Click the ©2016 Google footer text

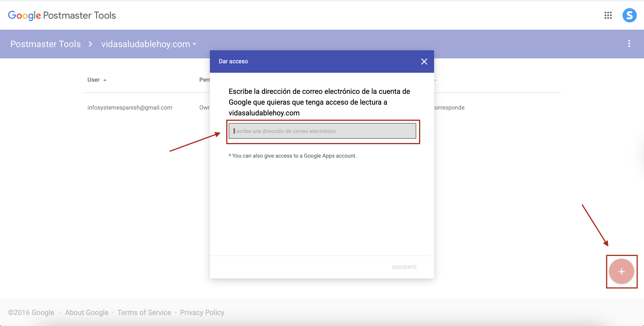point(31,313)
